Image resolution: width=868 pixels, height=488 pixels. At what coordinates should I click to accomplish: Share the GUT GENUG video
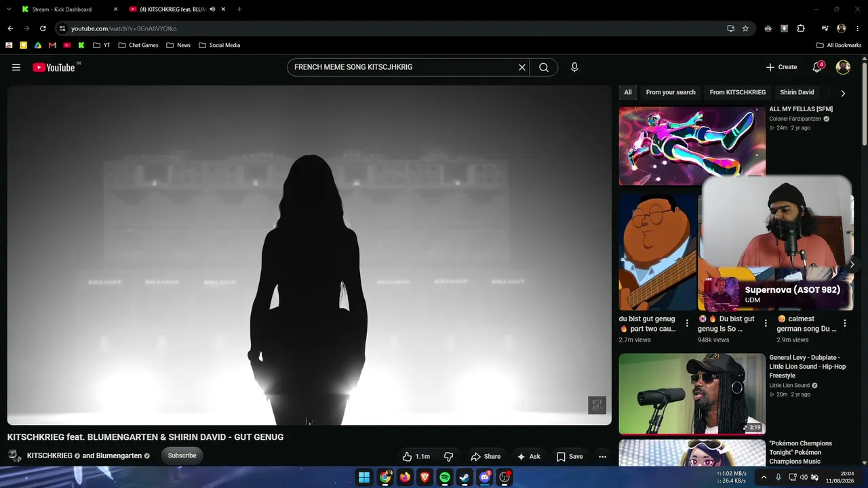tap(486, 457)
